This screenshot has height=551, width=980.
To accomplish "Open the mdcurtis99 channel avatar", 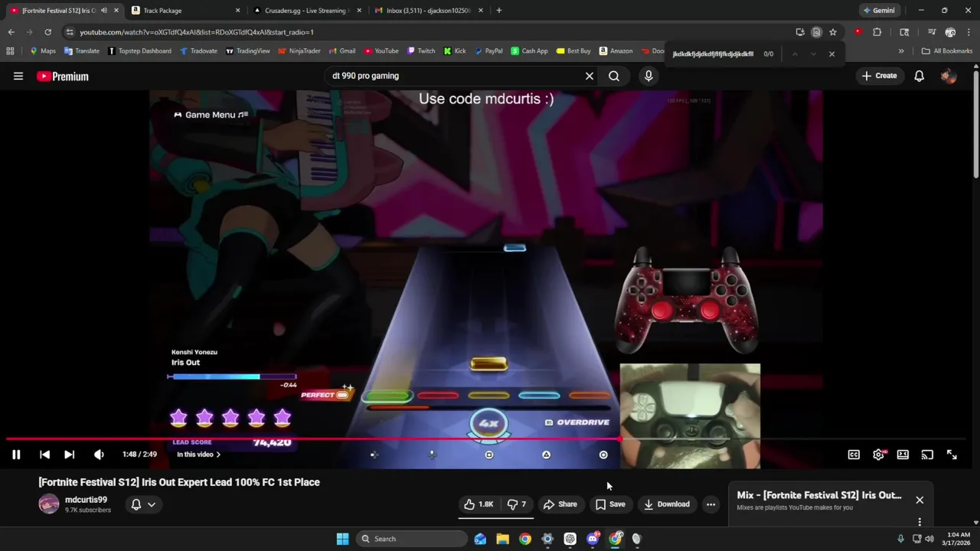I will pos(49,504).
